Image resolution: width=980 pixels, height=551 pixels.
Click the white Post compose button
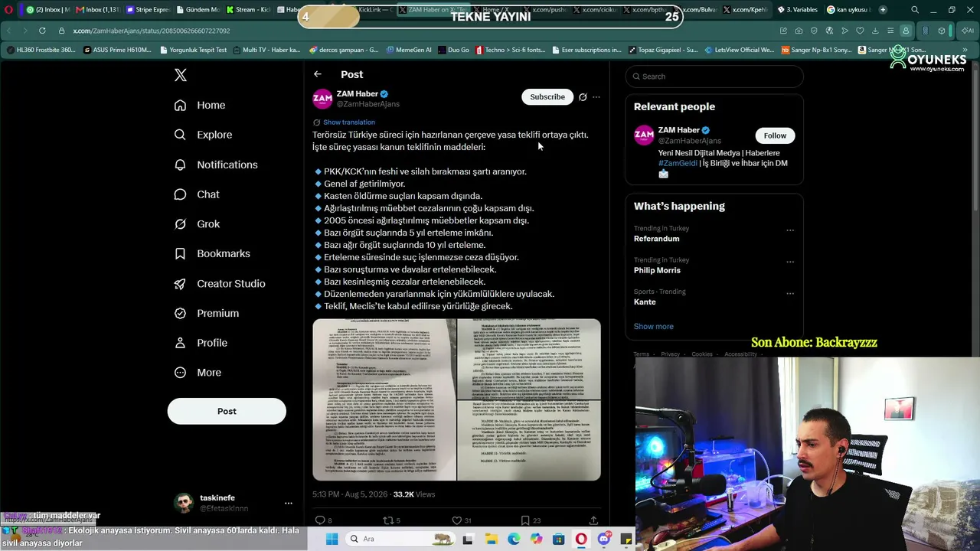[x=227, y=411]
